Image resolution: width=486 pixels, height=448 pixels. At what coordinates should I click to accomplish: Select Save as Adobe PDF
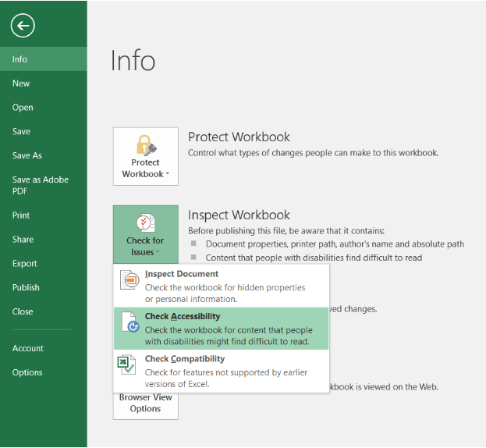point(40,185)
